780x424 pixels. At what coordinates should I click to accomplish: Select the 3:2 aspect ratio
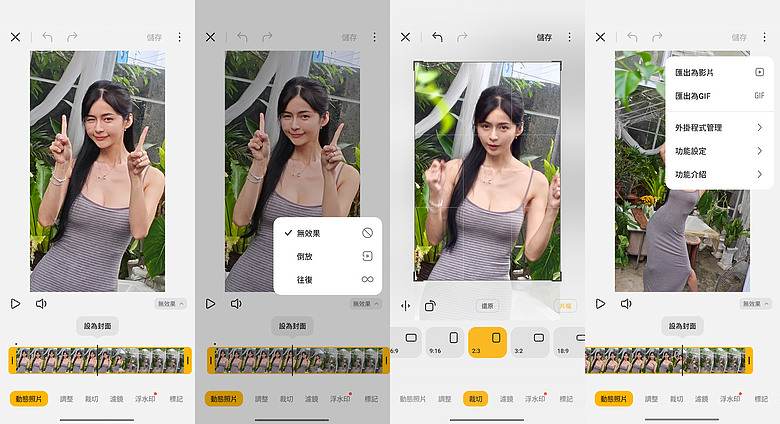(530, 342)
